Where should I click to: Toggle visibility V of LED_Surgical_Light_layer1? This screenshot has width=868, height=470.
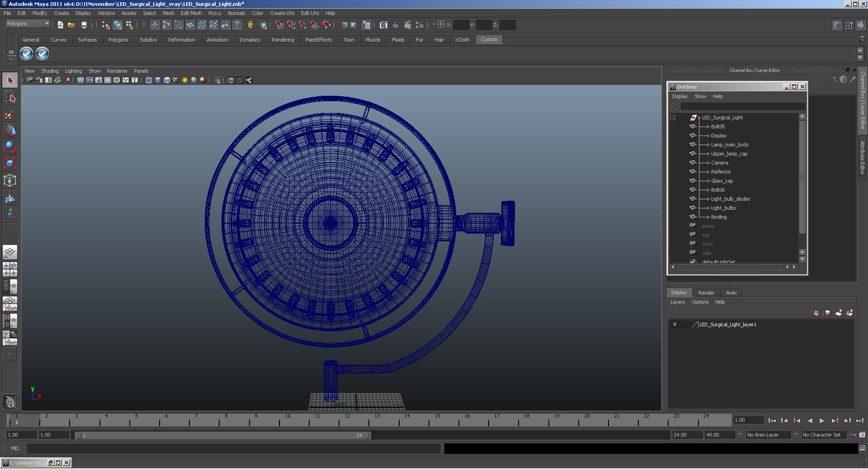pyautogui.click(x=675, y=324)
